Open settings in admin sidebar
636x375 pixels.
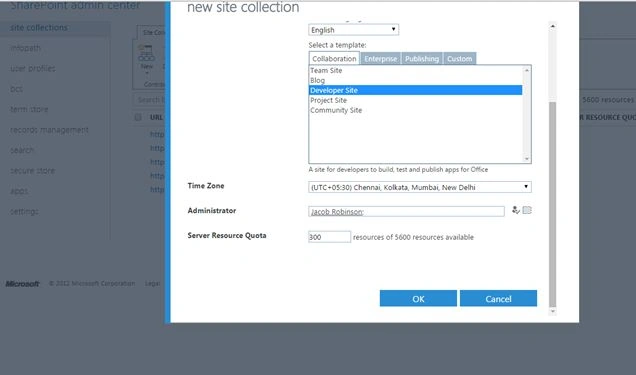24,211
